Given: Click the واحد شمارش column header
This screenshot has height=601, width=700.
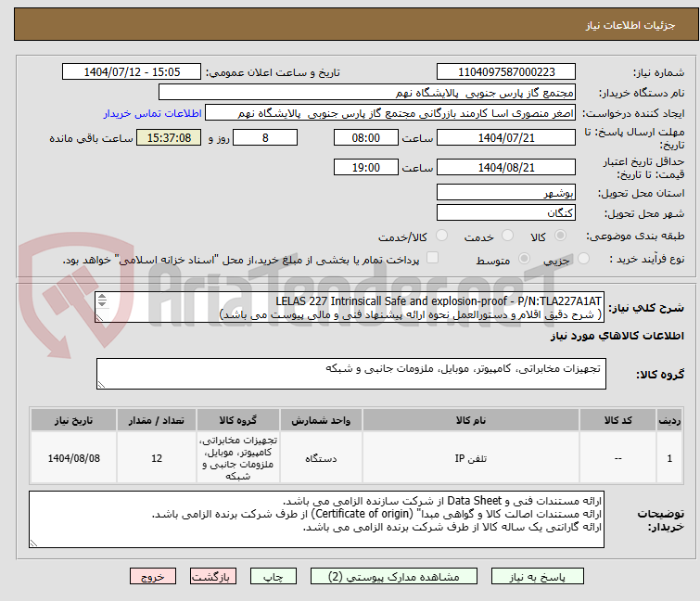Looking at the screenshot, I should pos(321,420).
